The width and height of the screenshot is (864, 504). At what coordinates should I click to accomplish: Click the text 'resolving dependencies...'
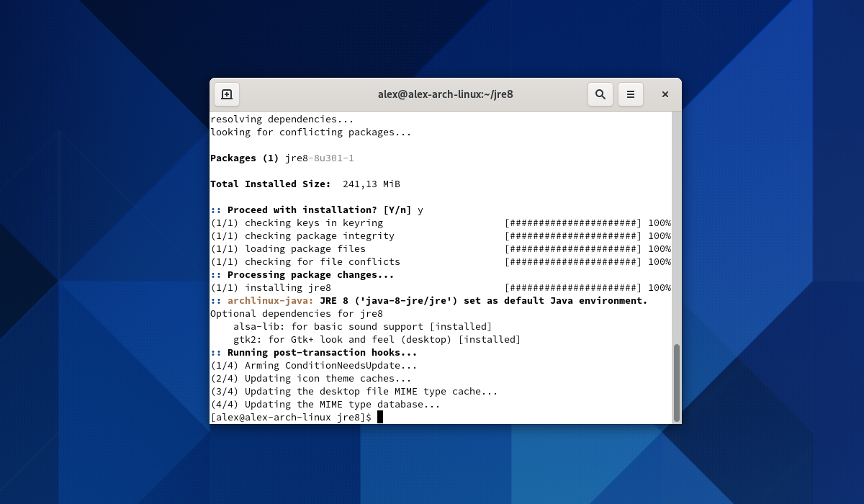(x=282, y=119)
